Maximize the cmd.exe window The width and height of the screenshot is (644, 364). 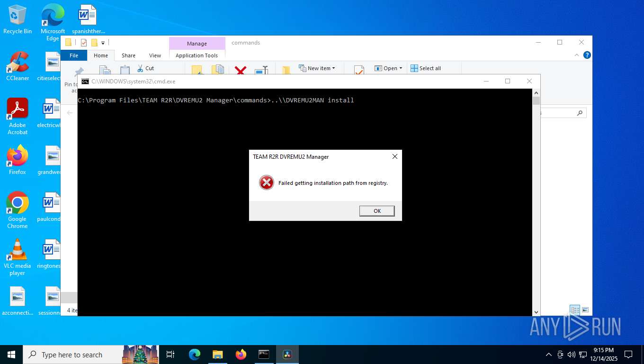508,81
